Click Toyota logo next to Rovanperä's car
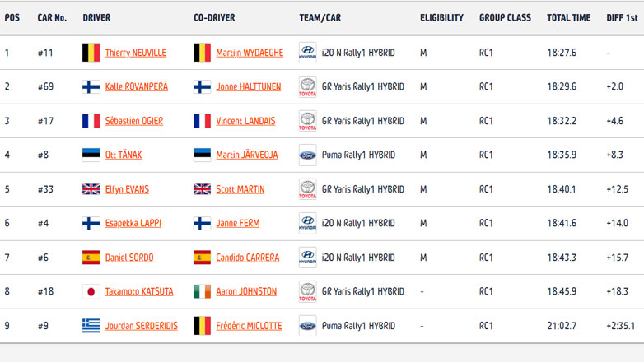 307,87
